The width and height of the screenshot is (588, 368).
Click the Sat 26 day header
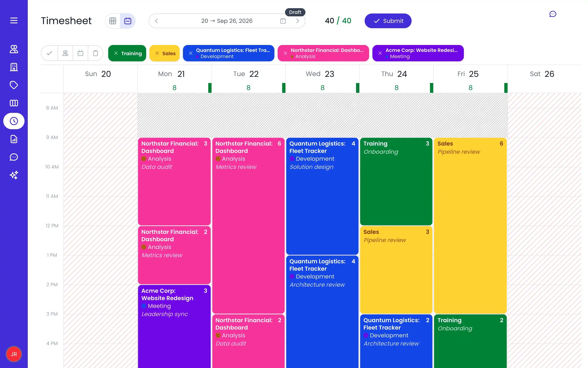542,74
